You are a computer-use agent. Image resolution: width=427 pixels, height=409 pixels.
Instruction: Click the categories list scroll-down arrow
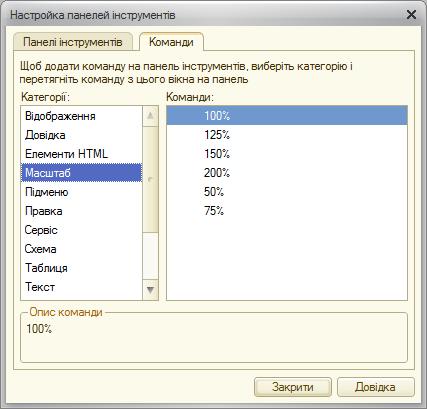(x=150, y=290)
